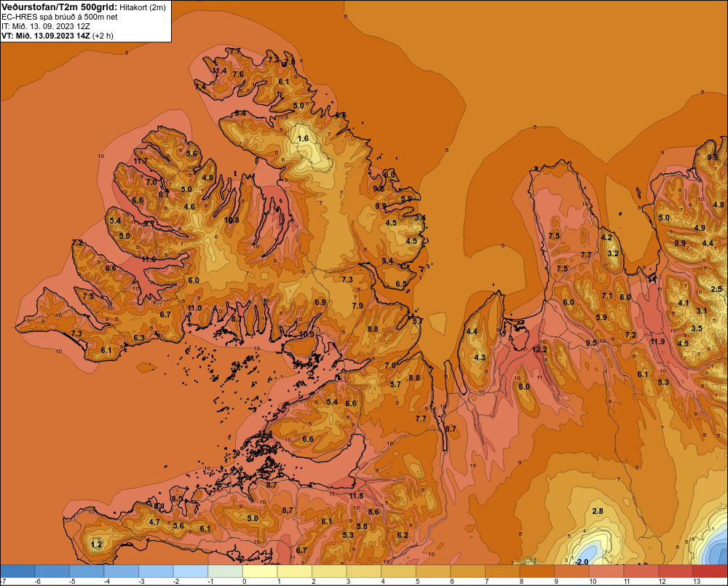Select the '3.1' temperature value
Screen dimensions: 728x586
tap(701, 311)
